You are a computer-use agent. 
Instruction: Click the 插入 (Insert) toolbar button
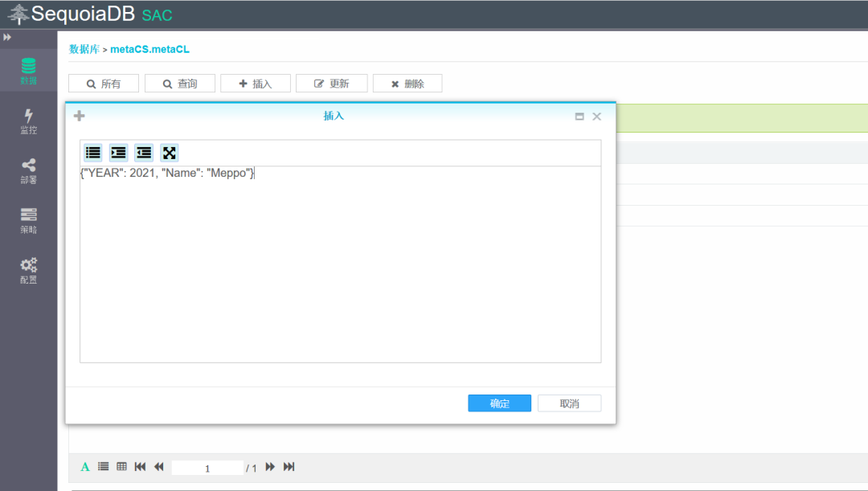(x=256, y=84)
